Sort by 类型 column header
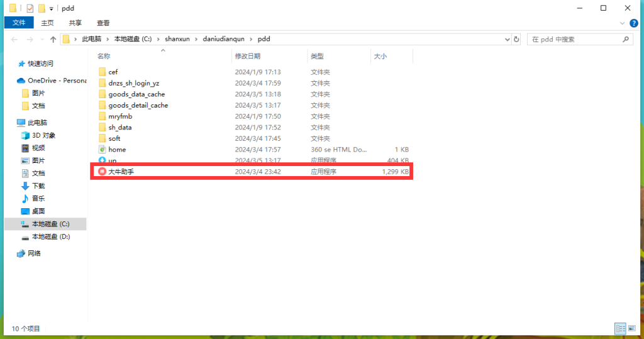 (317, 56)
